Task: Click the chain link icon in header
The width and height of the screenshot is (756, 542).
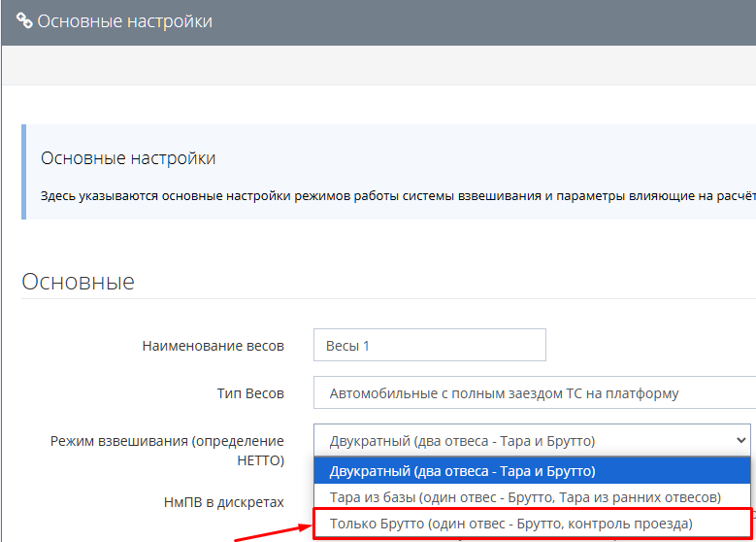Action: point(24,20)
